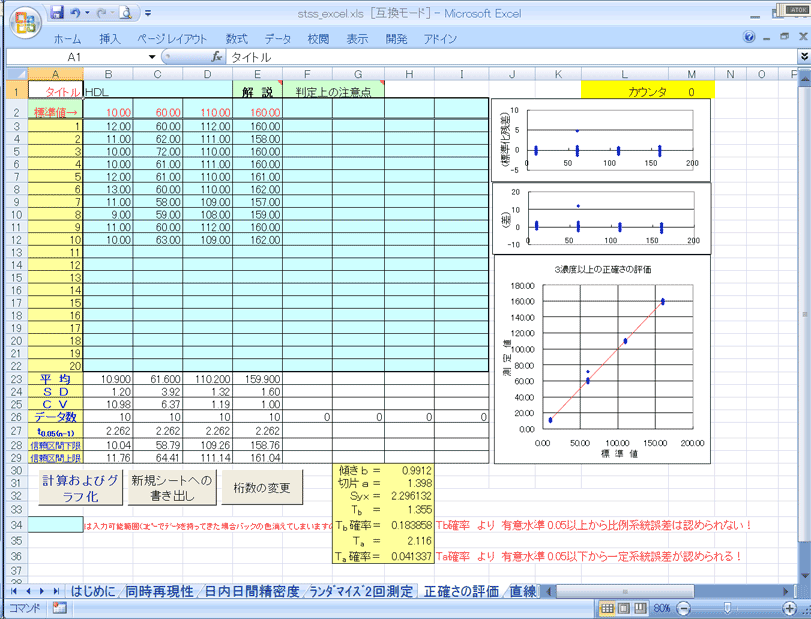Viewport: 811px width, 619px height.
Task: Save the workbook from the Quick Access Toolbar
Action: 57,13
